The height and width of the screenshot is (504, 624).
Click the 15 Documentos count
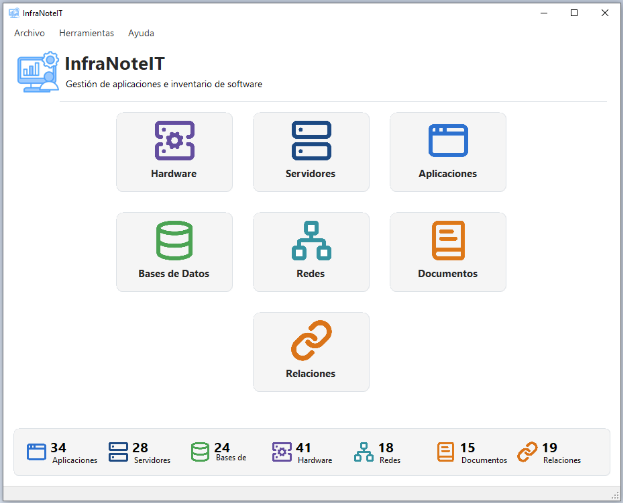(x=468, y=447)
